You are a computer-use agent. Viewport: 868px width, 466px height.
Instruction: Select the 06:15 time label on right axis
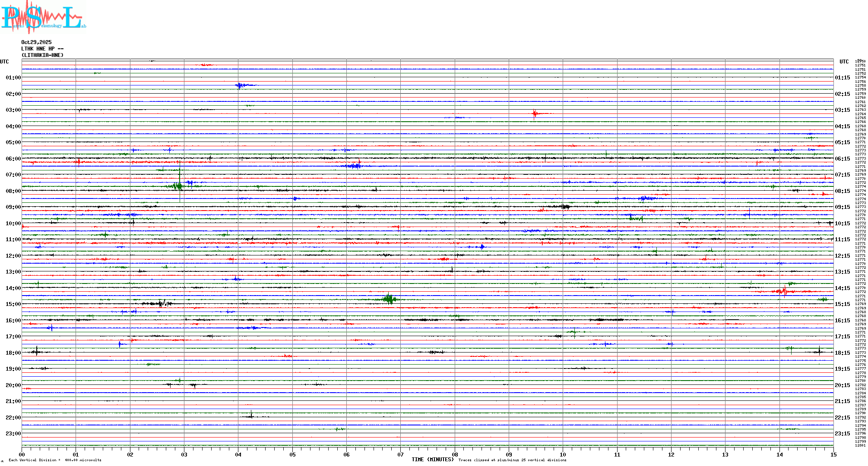tap(842, 159)
